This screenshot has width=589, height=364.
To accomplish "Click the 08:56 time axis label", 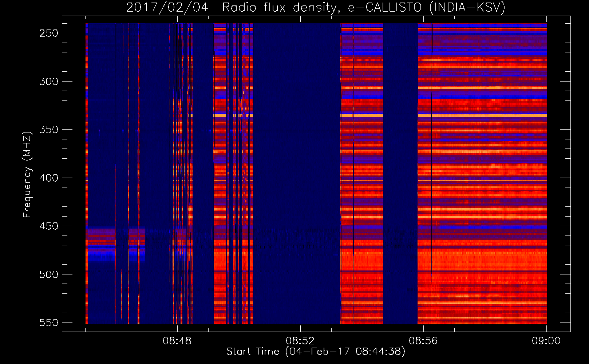I will [423, 341].
